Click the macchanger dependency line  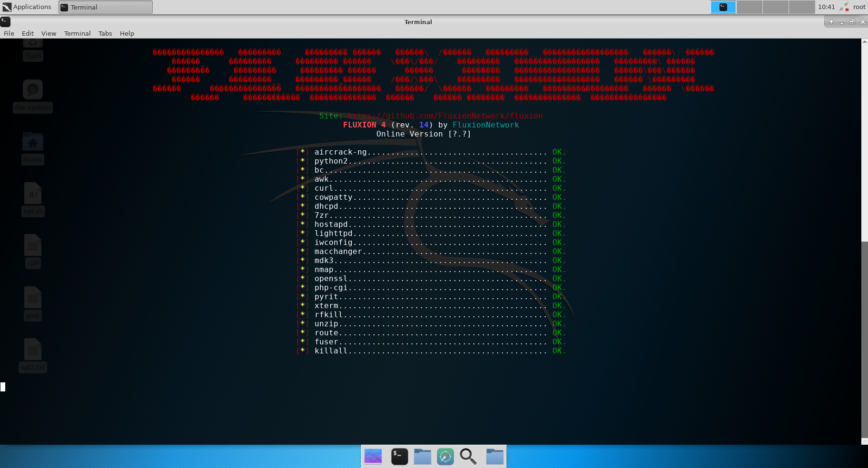431,252
